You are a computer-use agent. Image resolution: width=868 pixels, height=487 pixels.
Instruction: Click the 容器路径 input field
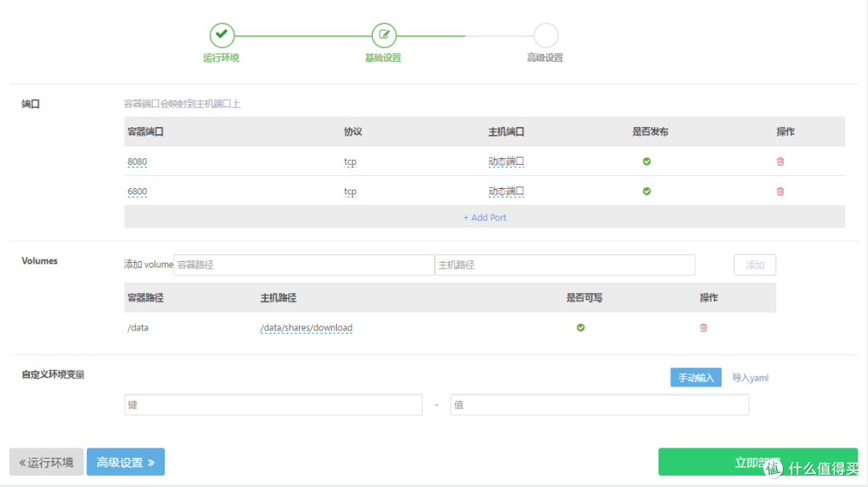[x=304, y=264]
